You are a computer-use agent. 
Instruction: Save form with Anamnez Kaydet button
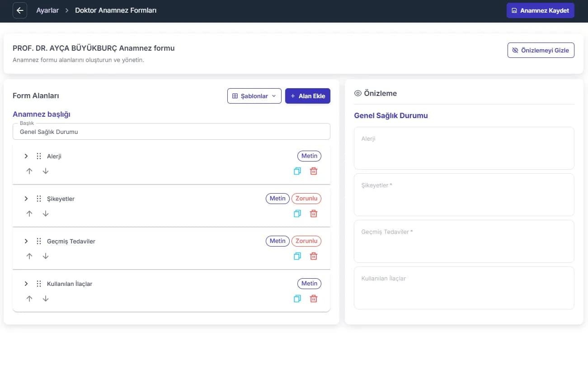(541, 10)
